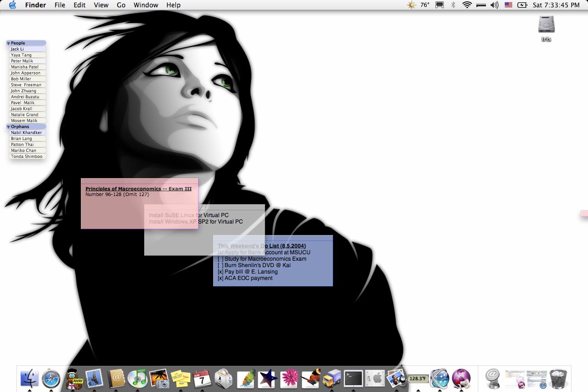Image resolution: width=588 pixels, height=392 pixels.
Task: Open the dark star icon in Dock
Action: pyautogui.click(x=267, y=379)
